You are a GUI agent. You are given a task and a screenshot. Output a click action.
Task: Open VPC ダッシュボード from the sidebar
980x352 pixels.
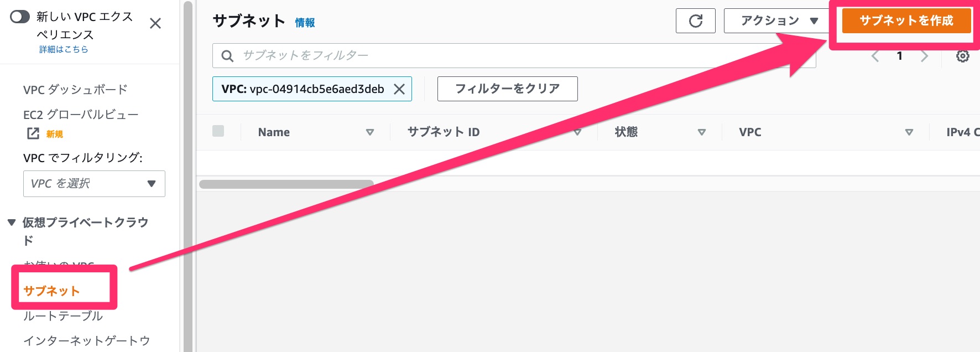pyautogui.click(x=75, y=89)
